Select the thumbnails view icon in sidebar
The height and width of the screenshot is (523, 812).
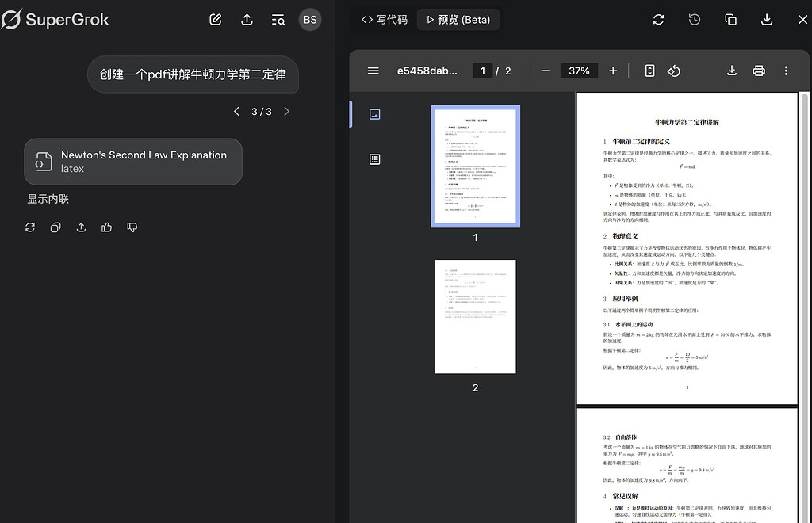[x=374, y=114]
